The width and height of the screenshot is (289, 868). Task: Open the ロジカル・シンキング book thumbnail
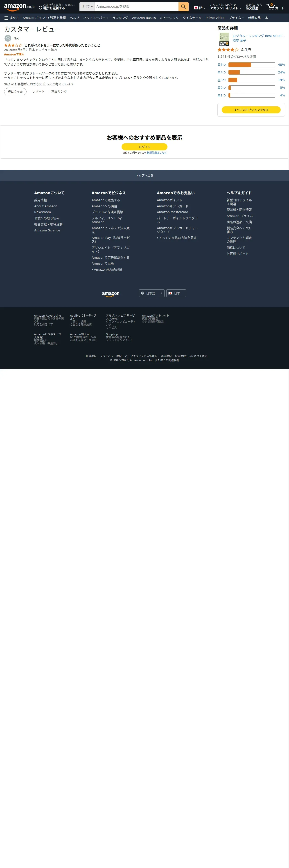point(224,39)
